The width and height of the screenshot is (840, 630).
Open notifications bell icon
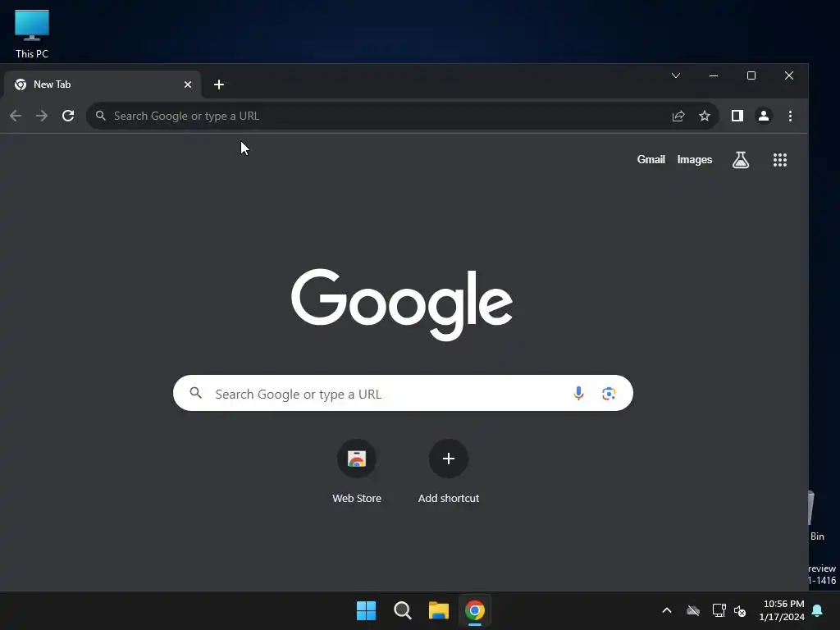[818, 610]
